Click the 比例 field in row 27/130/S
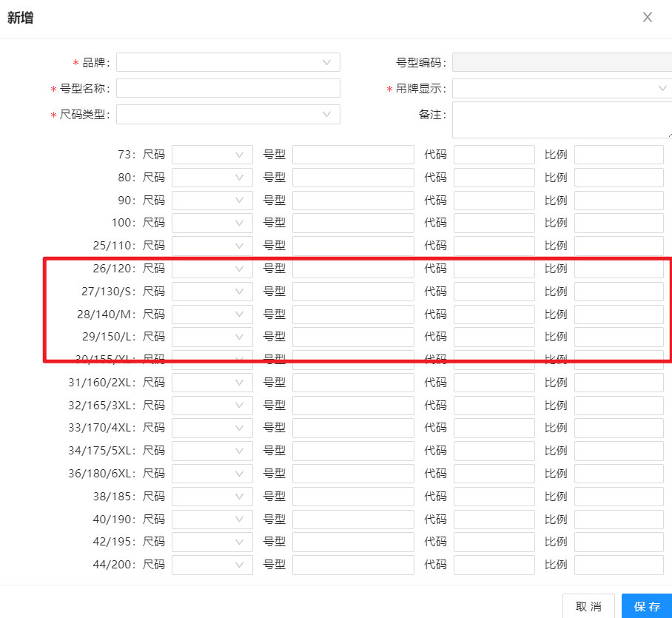The height and width of the screenshot is (618, 672). [619, 292]
